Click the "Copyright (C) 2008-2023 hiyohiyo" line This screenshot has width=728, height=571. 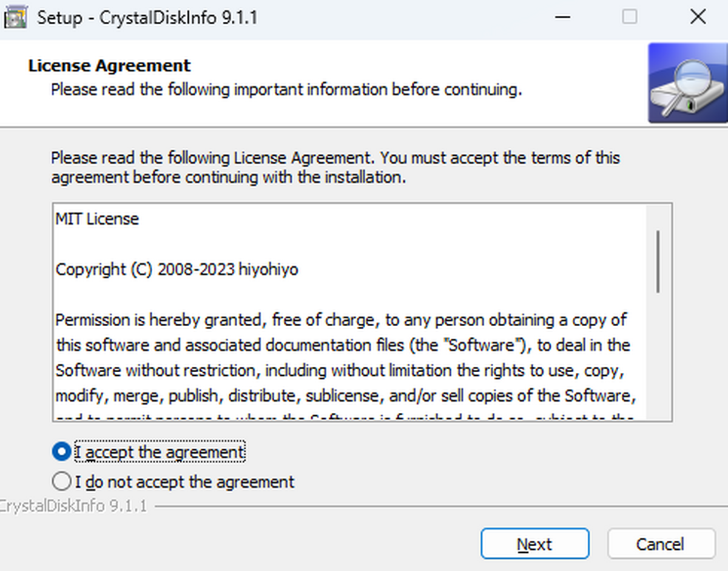coord(177,269)
